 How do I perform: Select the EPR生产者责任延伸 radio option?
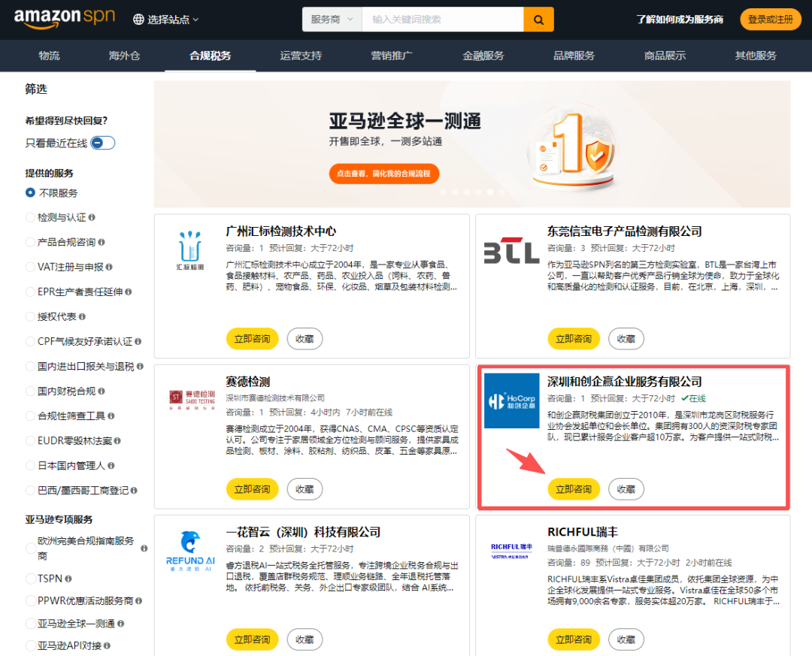pyautogui.click(x=31, y=292)
